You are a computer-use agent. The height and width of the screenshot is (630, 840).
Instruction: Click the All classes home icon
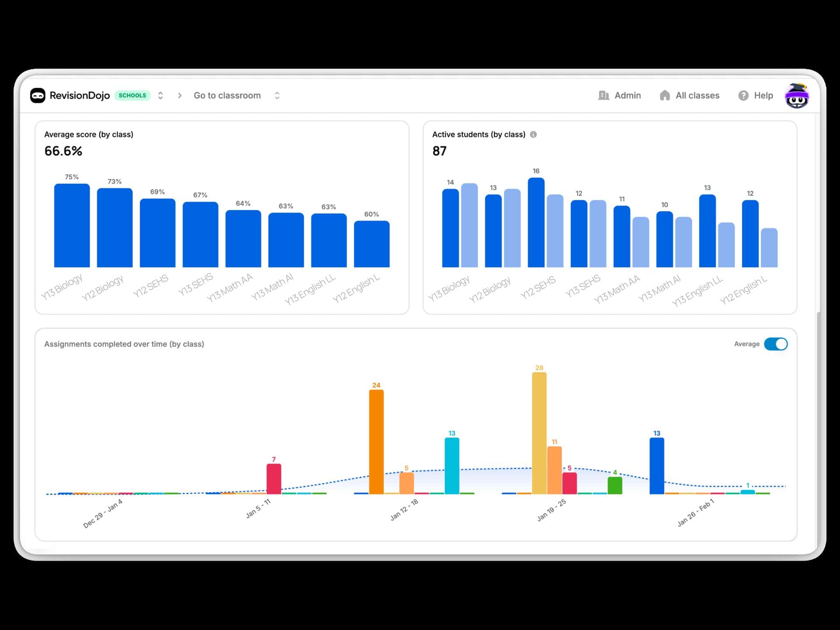665,95
